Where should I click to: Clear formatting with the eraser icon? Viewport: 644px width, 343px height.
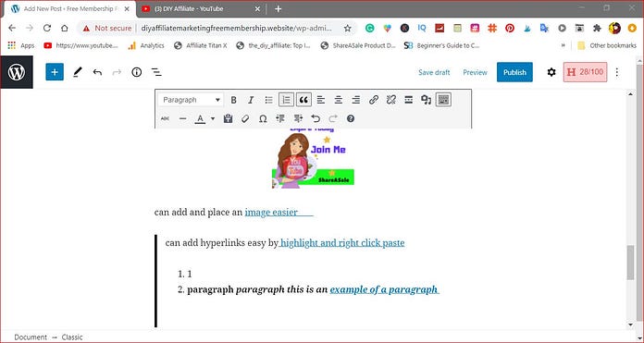click(x=245, y=118)
